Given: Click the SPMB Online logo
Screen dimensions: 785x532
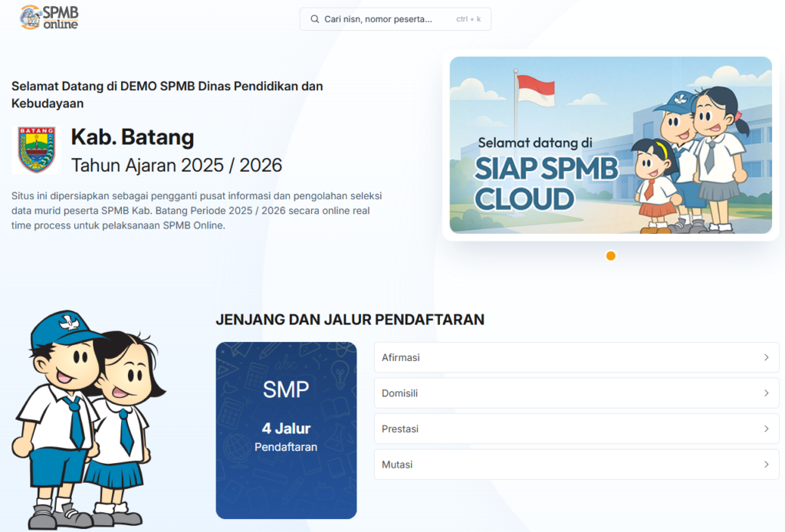Looking at the screenshot, I should [49, 17].
